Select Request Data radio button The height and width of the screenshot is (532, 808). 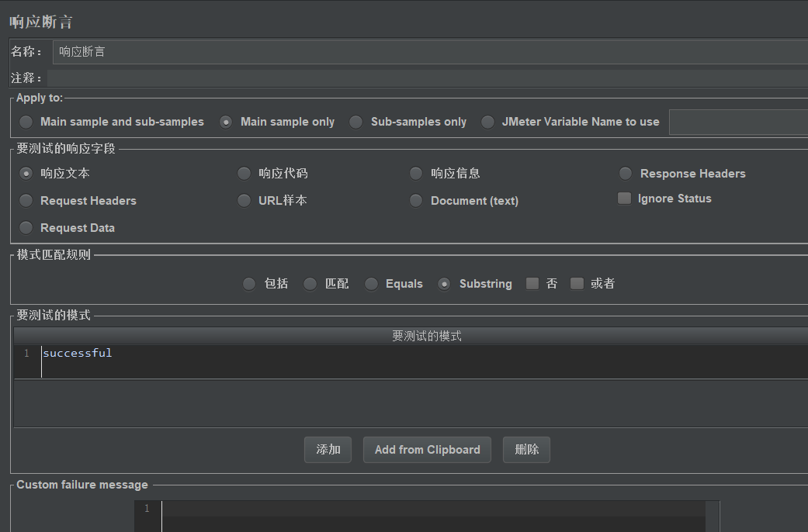click(x=26, y=228)
